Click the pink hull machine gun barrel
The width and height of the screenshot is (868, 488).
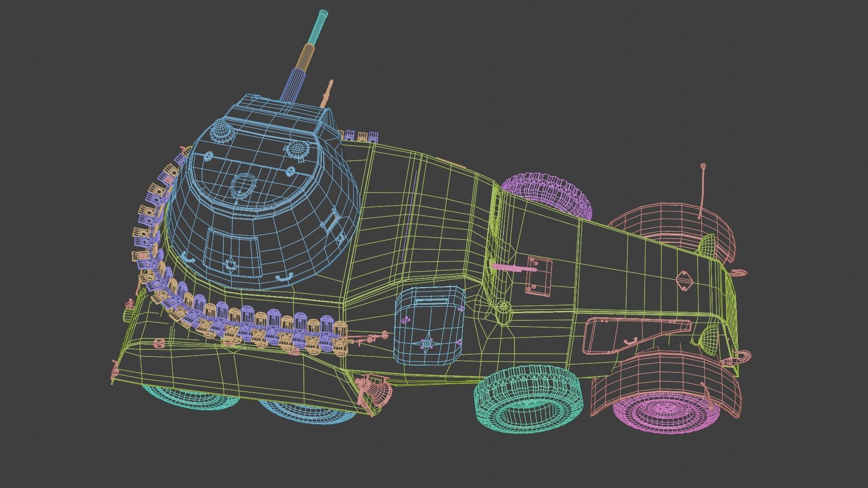[514, 267]
